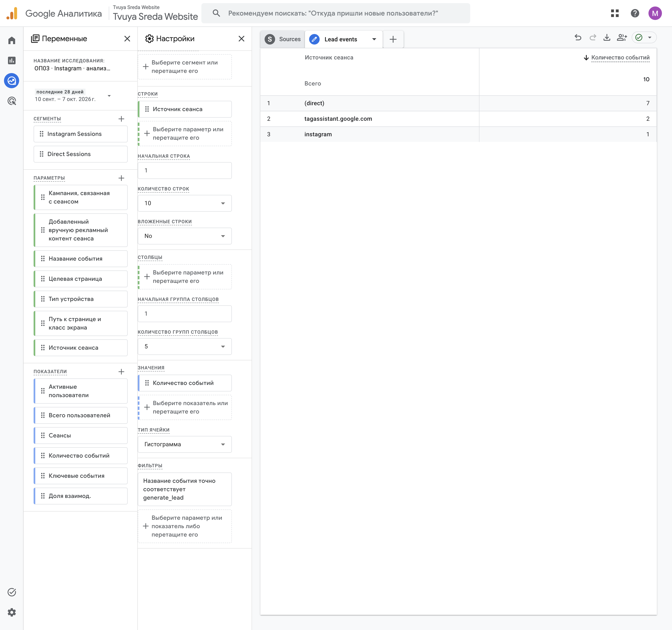Image resolution: width=672 pixels, height=630 pixels.
Task: Open Reports bar chart icon in sidebar
Action: pos(12,60)
